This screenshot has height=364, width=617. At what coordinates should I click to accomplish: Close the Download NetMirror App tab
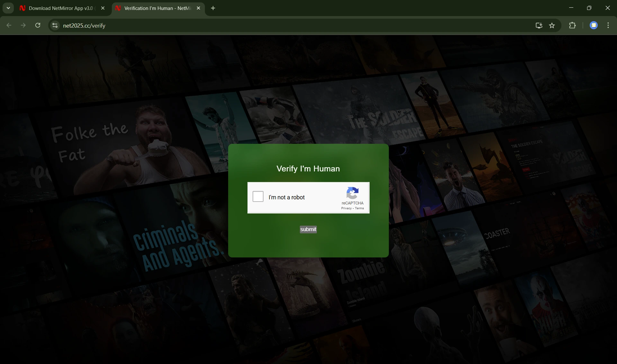pyautogui.click(x=103, y=8)
